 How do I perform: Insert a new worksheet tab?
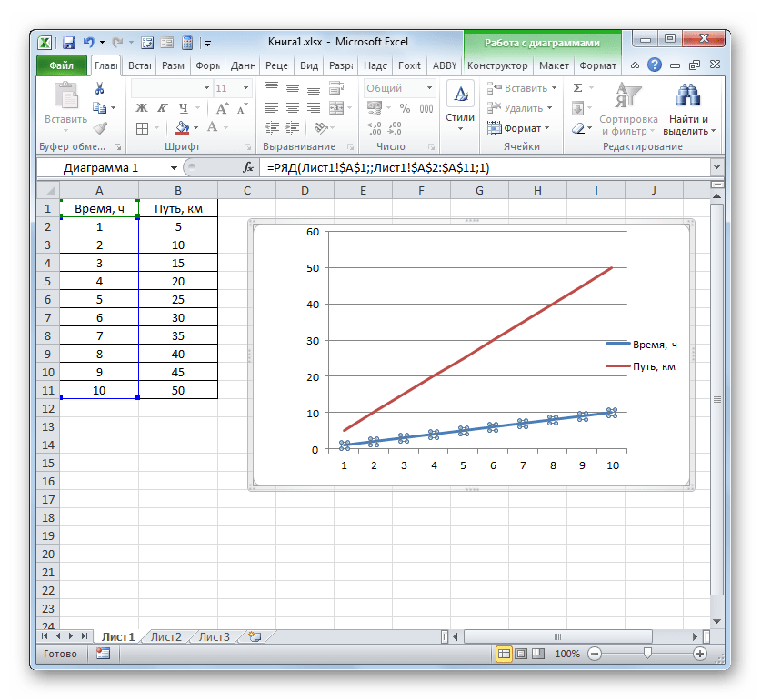pos(255,636)
